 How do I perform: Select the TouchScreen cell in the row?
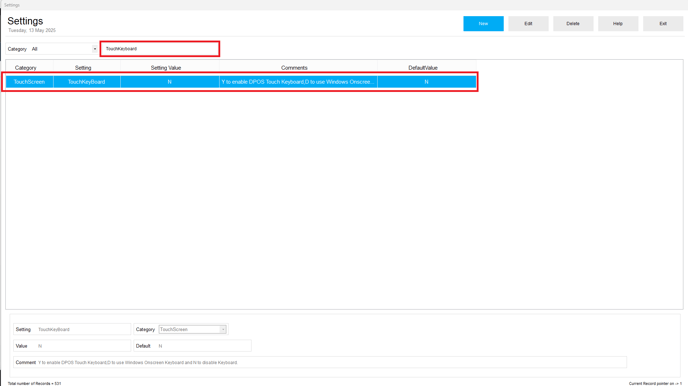point(29,82)
